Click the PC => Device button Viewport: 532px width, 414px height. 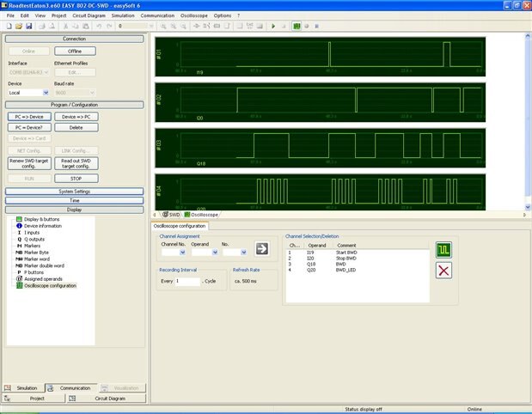tap(30, 116)
